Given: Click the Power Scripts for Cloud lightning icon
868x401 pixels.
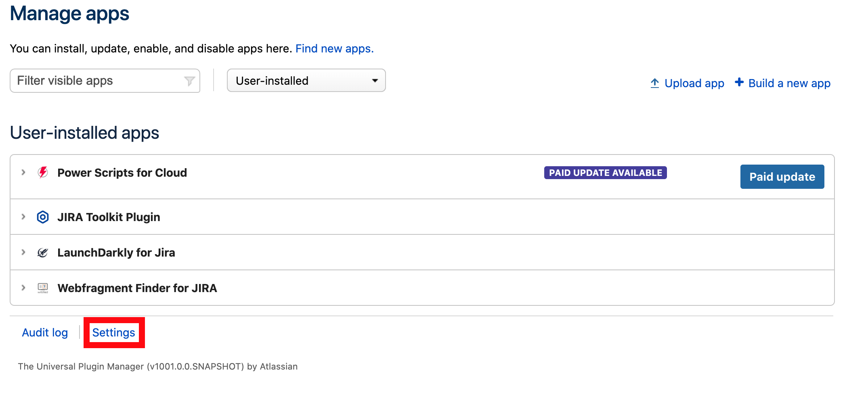Looking at the screenshot, I should pyautogui.click(x=43, y=173).
